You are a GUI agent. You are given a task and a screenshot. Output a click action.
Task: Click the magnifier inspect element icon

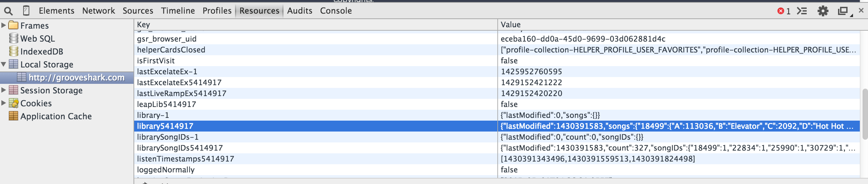pos(9,11)
